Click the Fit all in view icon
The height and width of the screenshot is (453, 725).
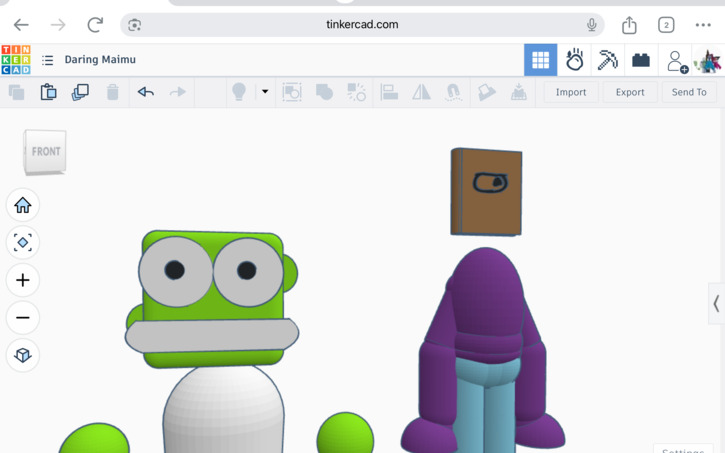tap(23, 242)
